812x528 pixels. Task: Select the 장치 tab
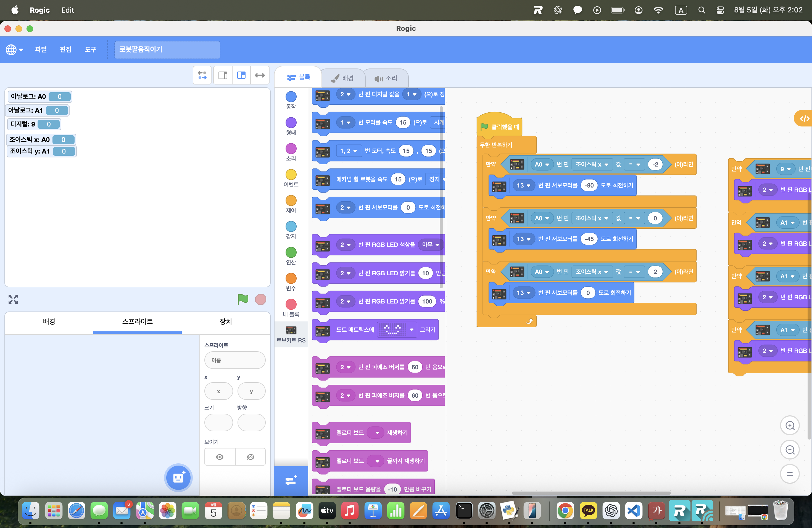click(226, 321)
